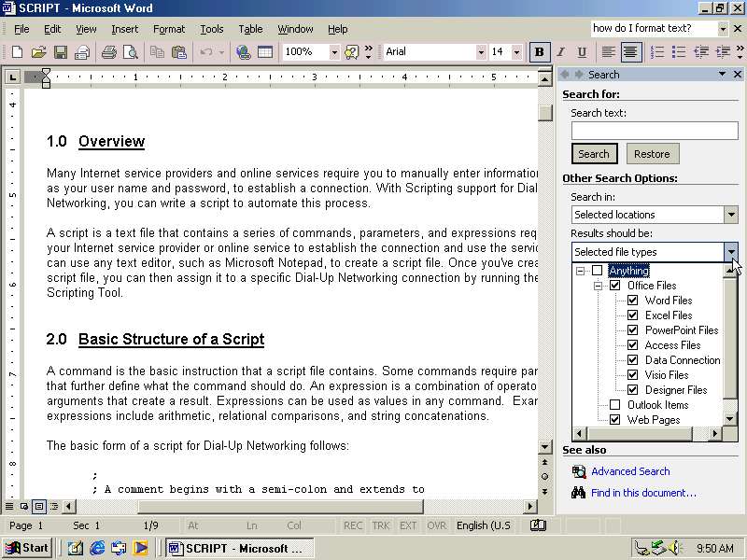Undo the last action
This screenshot has width=747, height=560.
pyautogui.click(x=206, y=52)
